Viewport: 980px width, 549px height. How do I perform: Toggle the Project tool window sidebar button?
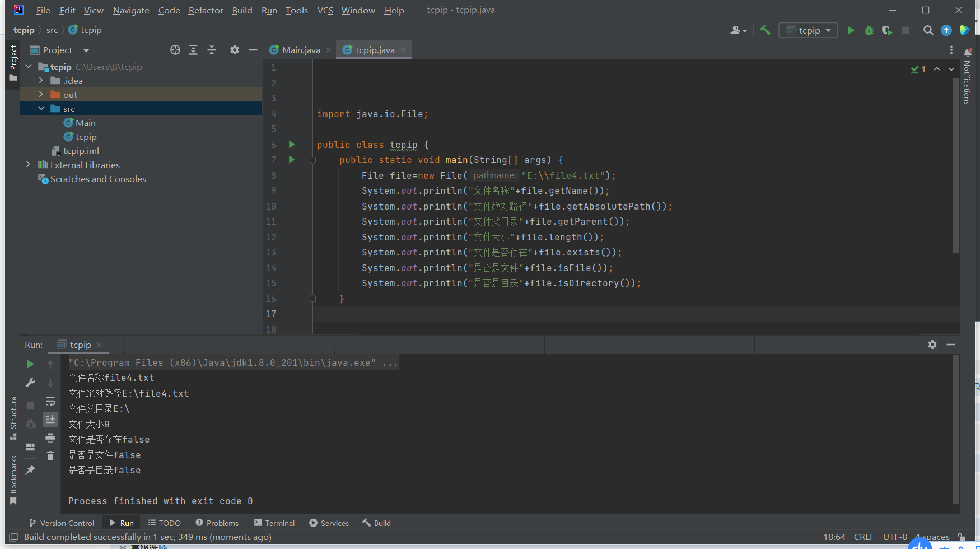coord(13,63)
